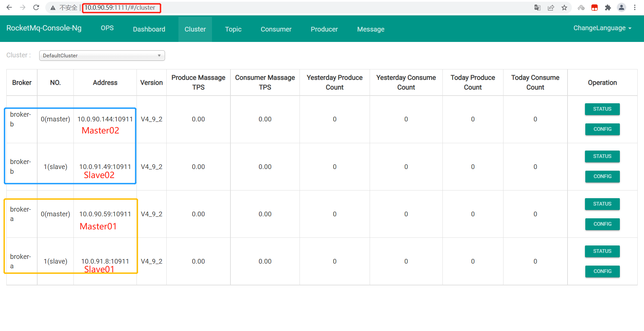The width and height of the screenshot is (644, 331).
Task: Click the address cell 10.0.90.59:10911
Action: click(105, 214)
